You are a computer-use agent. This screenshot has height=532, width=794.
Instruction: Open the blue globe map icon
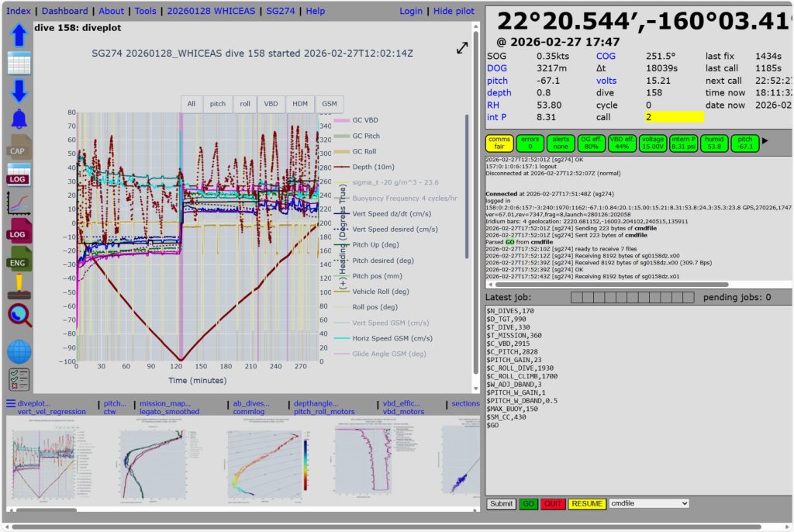click(x=19, y=351)
